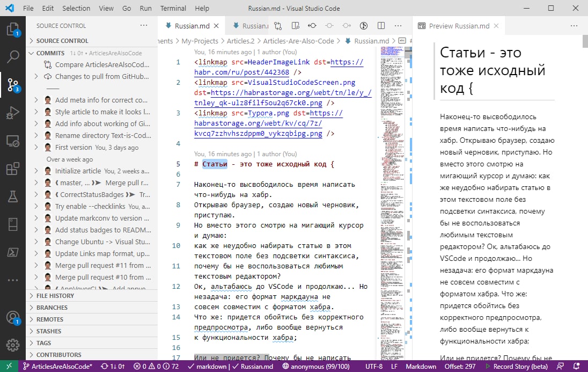Click the notebook-like activity bar icon below the beaker

pos(13,224)
